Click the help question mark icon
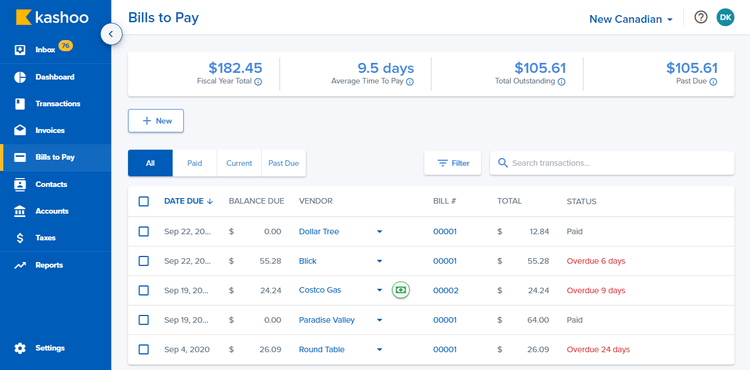 (x=701, y=18)
